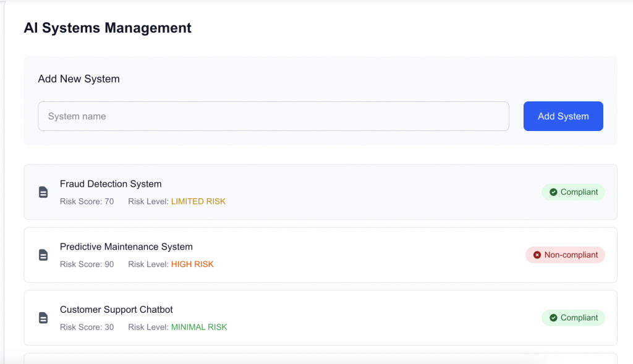The image size is (633, 364).
Task: Click the Customer Support Chatbot document icon
Action: point(43,318)
